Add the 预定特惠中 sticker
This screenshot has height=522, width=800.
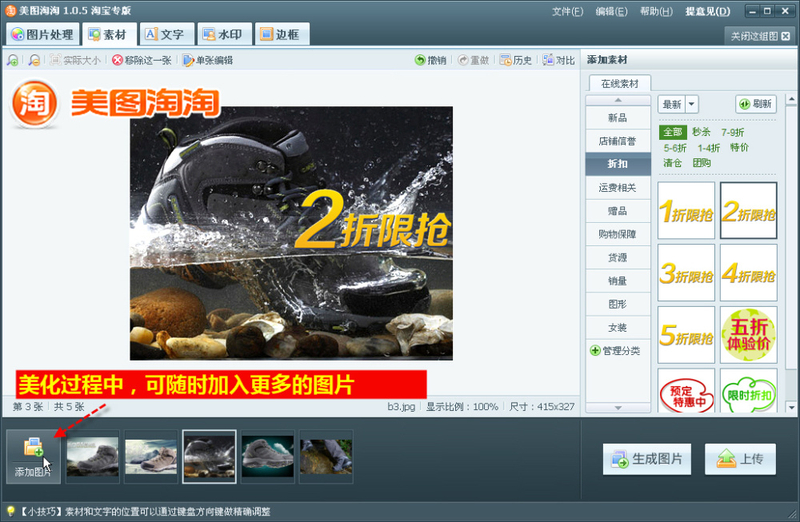[686, 391]
